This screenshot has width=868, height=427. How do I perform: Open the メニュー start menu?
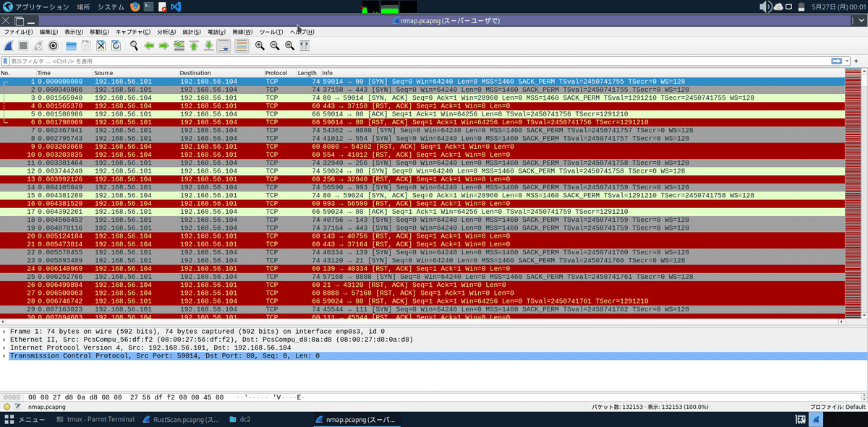26,419
